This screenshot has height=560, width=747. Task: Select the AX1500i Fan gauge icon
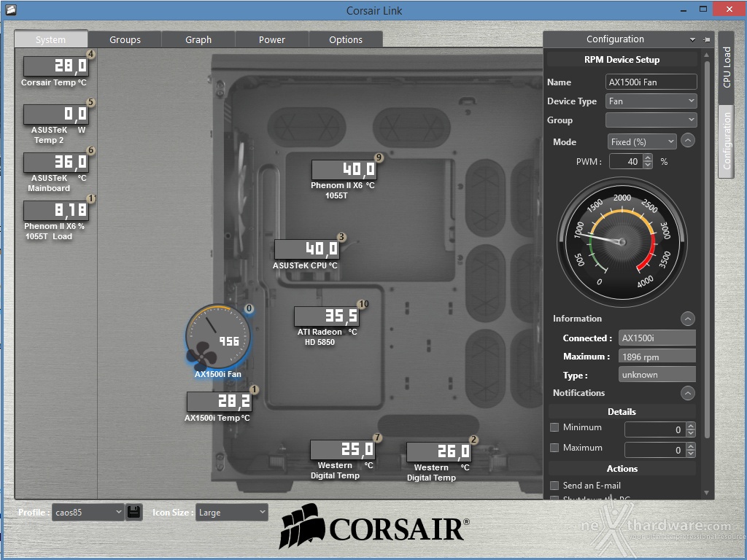pyautogui.click(x=218, y=337)
